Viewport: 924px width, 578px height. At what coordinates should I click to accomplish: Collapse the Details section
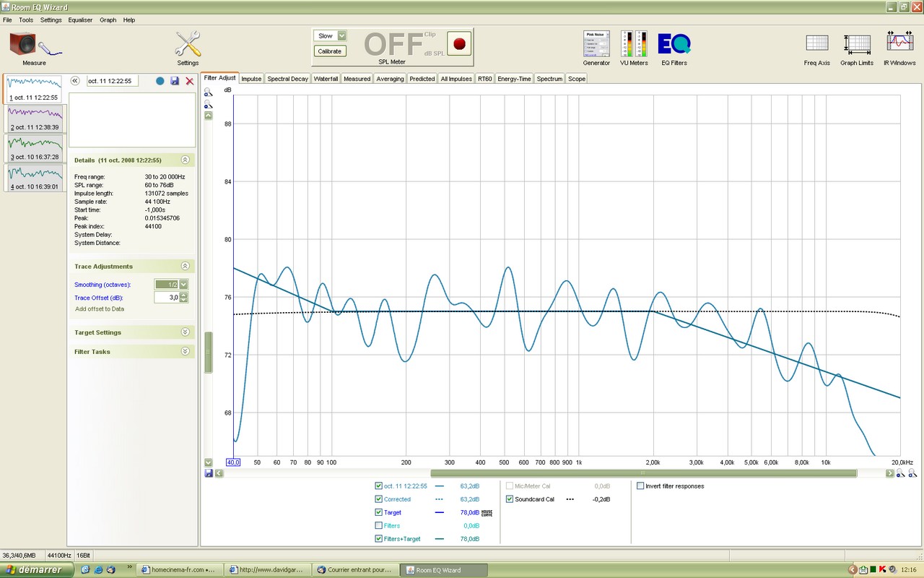coord(185,160)
